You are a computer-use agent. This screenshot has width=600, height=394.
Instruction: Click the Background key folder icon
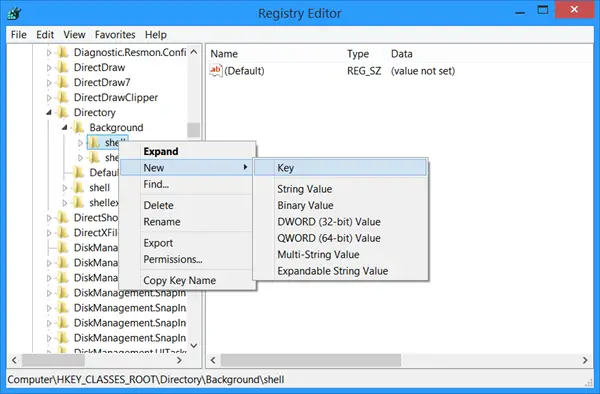click(78, 127)
